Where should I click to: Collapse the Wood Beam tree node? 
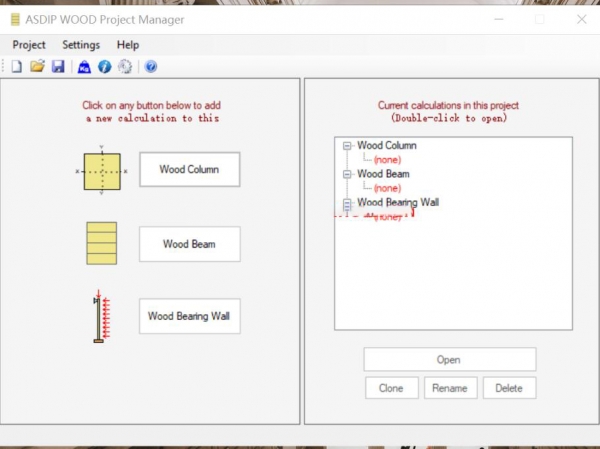[x=347, y=174]
